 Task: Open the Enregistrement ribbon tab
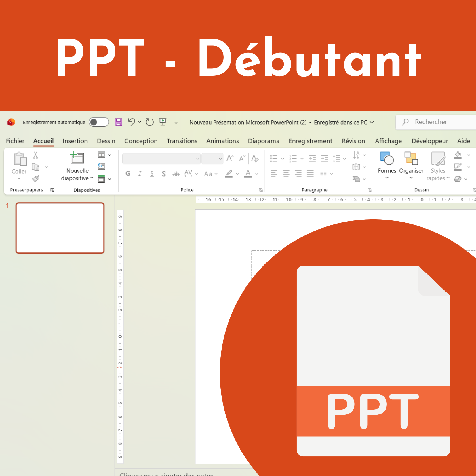(x=310, y=141)
